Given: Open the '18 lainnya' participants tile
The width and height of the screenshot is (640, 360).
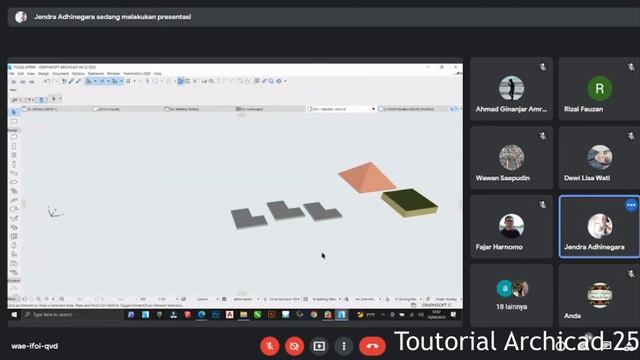Looking at the screenshot, I should point(511,295).
